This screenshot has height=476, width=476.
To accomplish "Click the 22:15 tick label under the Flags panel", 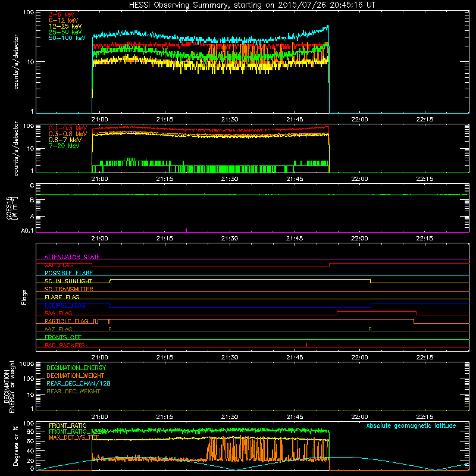I will tap(424, 358).
